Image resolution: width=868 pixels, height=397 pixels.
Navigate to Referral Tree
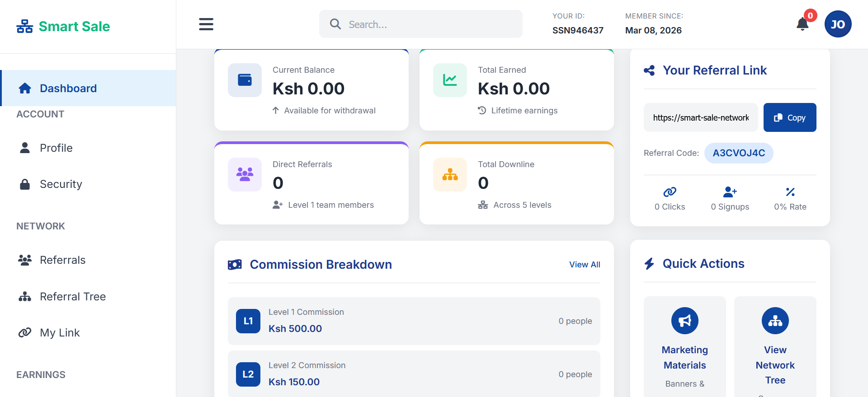coord(72,297)
